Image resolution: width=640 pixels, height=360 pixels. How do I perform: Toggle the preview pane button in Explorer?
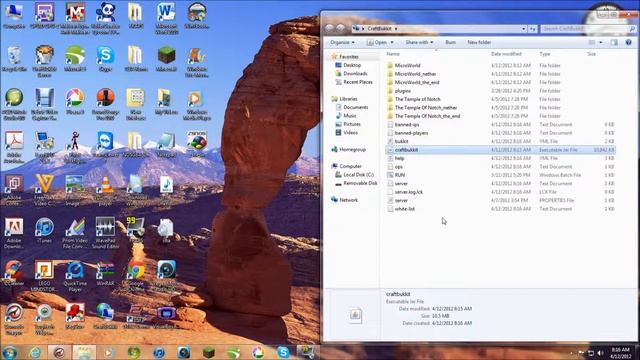(614, 42)
